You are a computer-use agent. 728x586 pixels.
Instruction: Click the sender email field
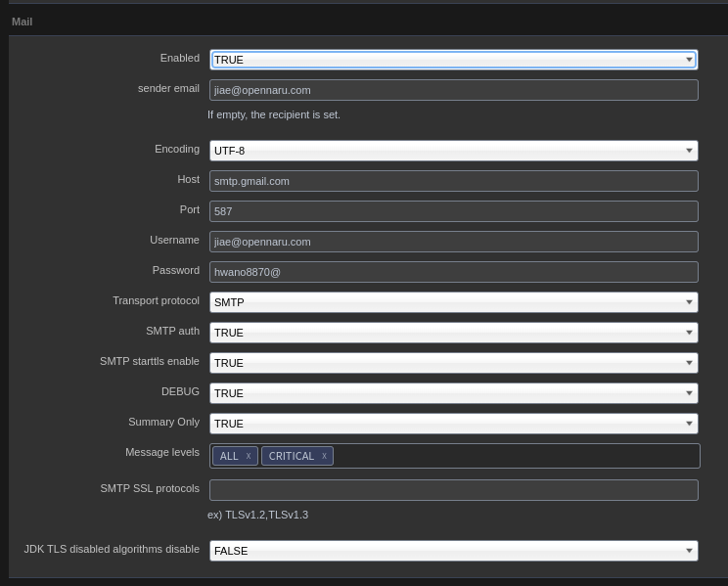[453, 90]
